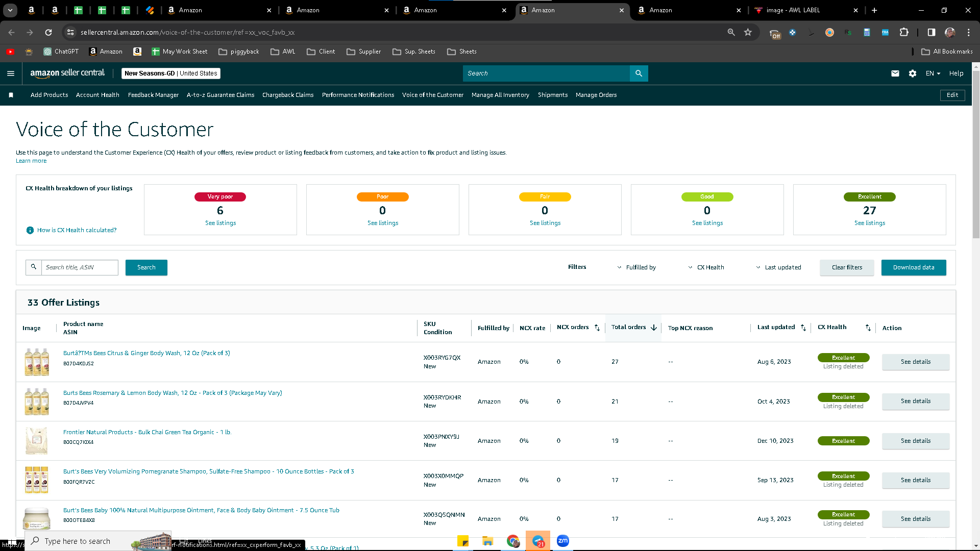Open the zoom magnifier in address bar
The image size is (980, 551).
pyautogui.click(x=731, y=32)
